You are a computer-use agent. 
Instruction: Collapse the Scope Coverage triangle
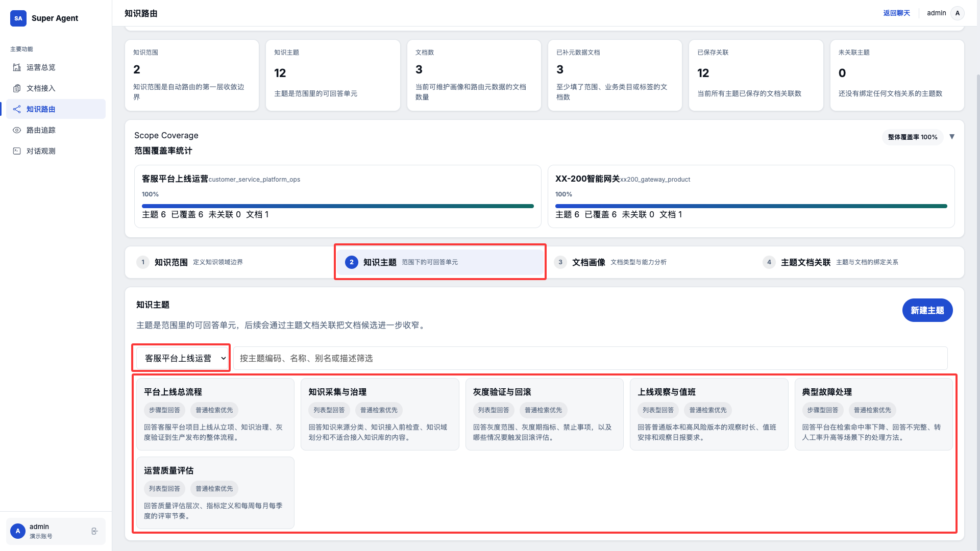[x=952, y=137]
